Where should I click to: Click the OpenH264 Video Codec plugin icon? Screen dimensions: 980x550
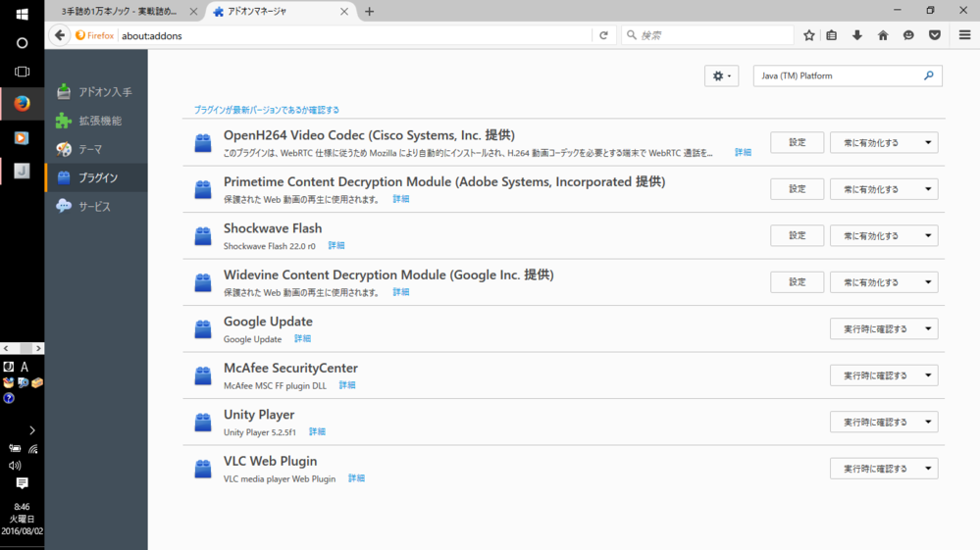tap(202, 142)
